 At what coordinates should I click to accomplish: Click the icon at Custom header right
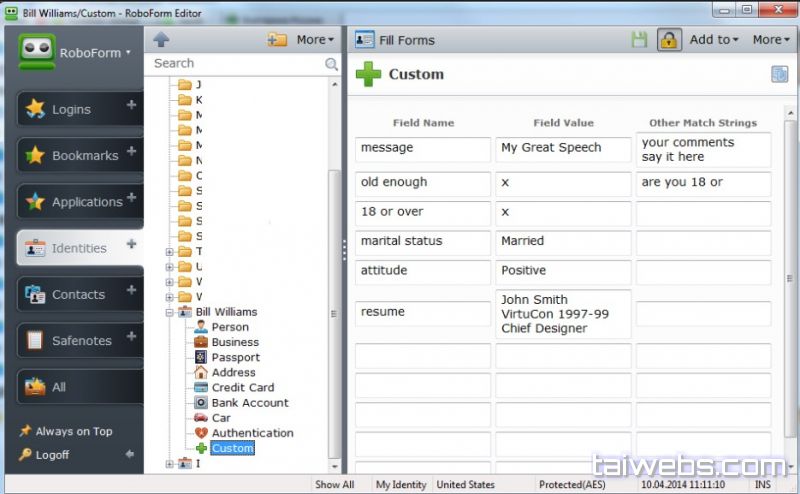[780, 74]
